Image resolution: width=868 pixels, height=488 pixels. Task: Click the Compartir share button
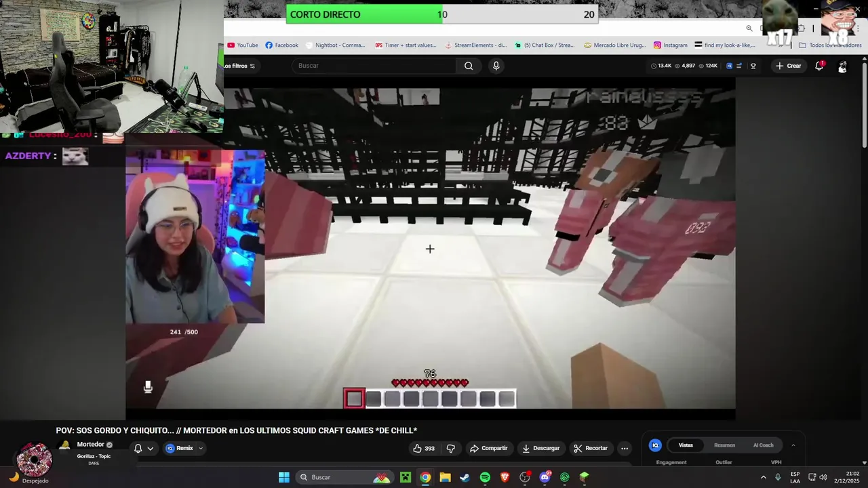pos(489,448)
